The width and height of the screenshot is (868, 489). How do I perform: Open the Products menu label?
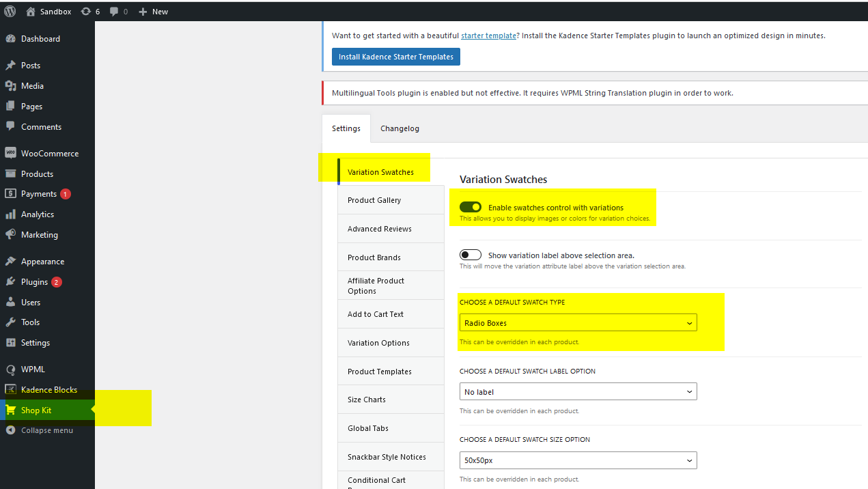tap(37, 174)
